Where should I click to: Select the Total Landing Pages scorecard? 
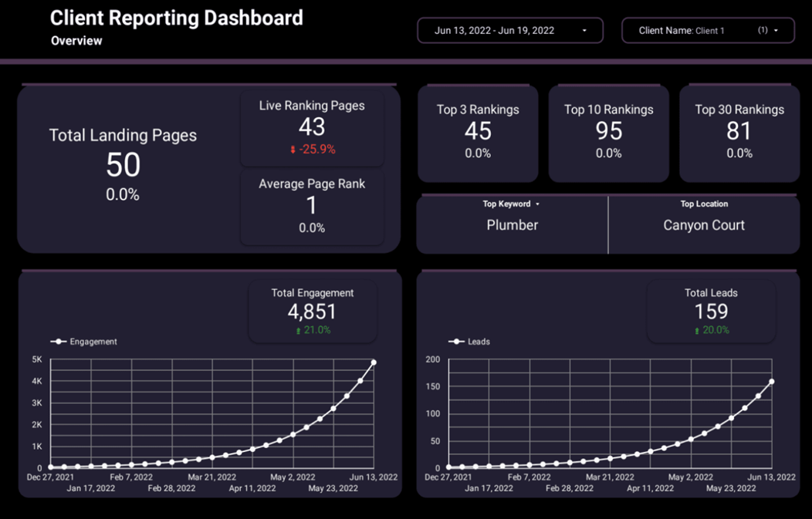pyautogui.click(x=123, y=165)
